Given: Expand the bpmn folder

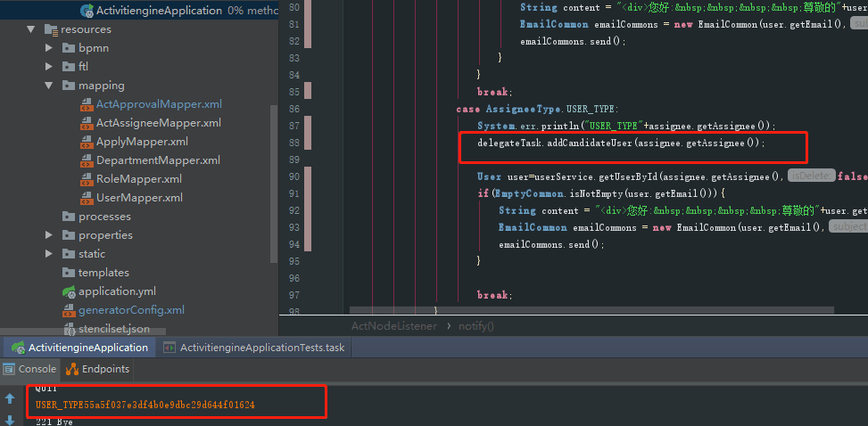Looking at the screenshot, I should (49, 48).
